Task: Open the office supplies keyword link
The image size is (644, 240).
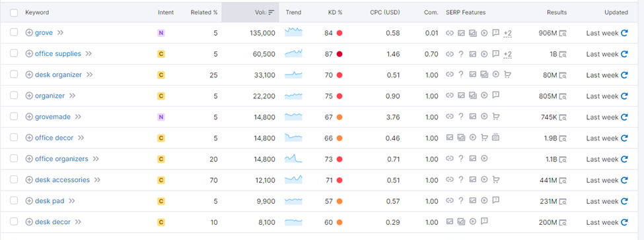Action: (x=58, y=54)
